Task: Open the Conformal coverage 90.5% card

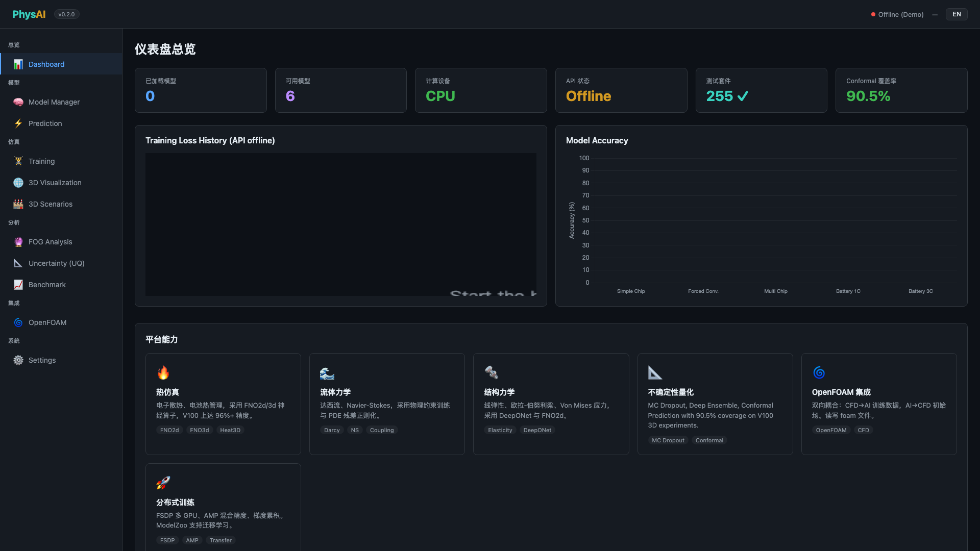Action: click(x=901, y=90)
